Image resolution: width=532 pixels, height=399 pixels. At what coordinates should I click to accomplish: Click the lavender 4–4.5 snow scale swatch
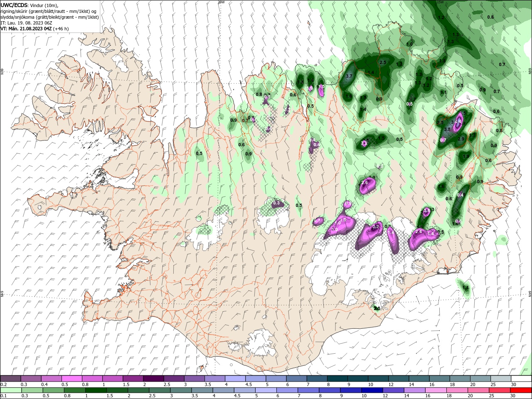coord(235,379)
